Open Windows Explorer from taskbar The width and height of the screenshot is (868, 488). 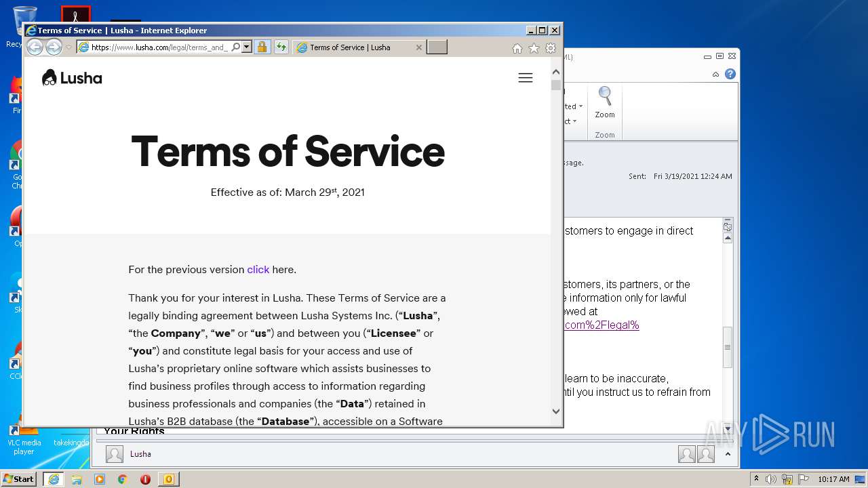click(77, 479)
